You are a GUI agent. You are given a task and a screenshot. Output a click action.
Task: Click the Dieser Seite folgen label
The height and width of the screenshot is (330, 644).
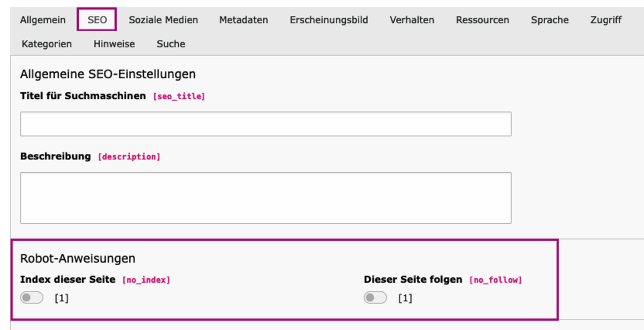point(413,279)
